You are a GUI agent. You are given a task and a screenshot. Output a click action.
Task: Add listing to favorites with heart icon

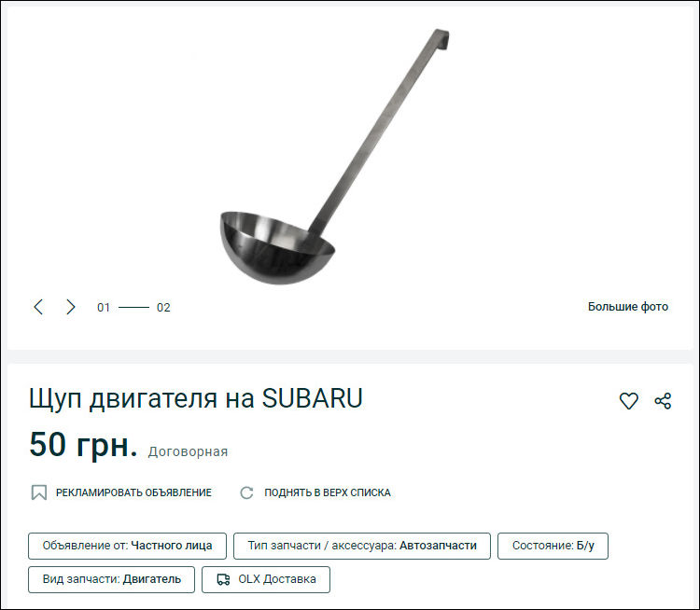point(628,401)
